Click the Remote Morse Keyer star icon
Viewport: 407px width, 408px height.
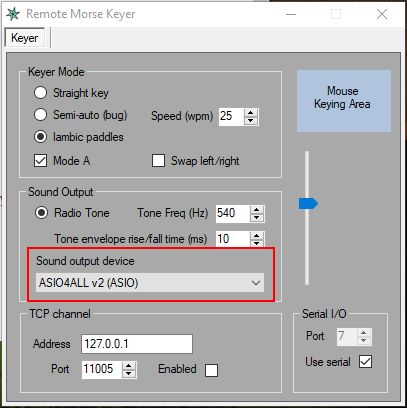point(13,14)
